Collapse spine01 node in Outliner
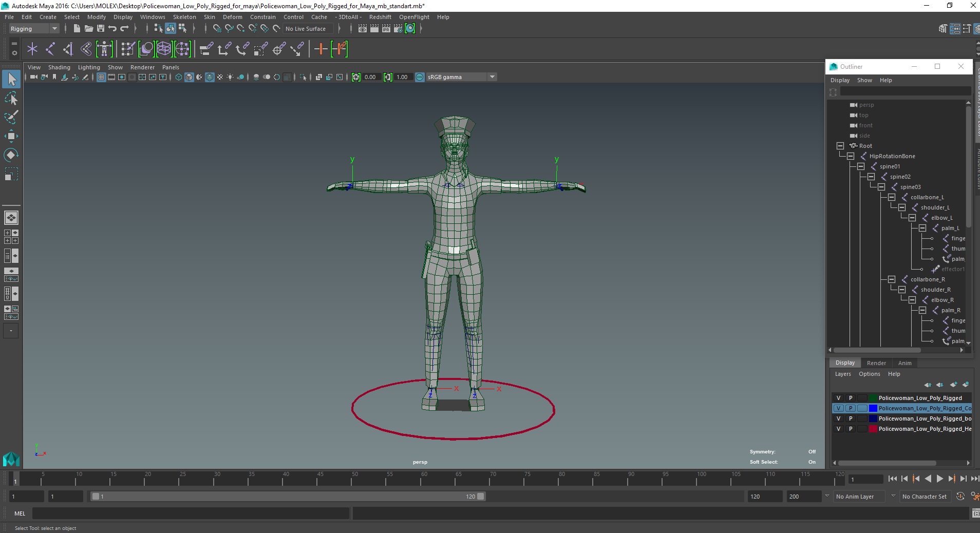 tap(861, 166)
